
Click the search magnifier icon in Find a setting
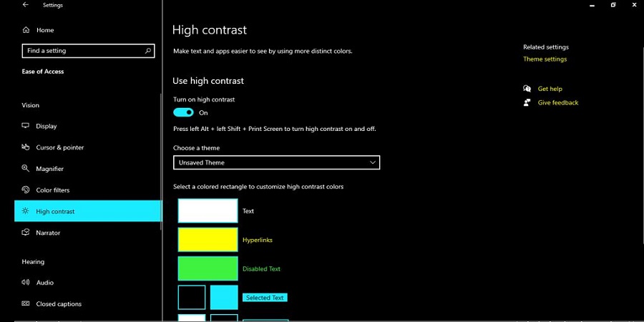(x=148, y=51)
